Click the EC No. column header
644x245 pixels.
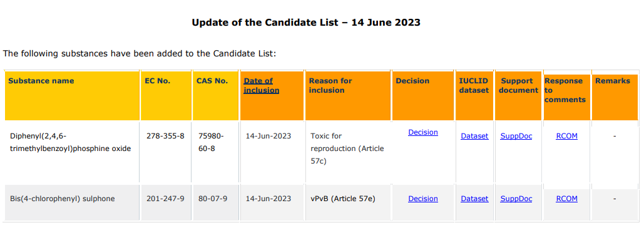(x=157, y=81)
